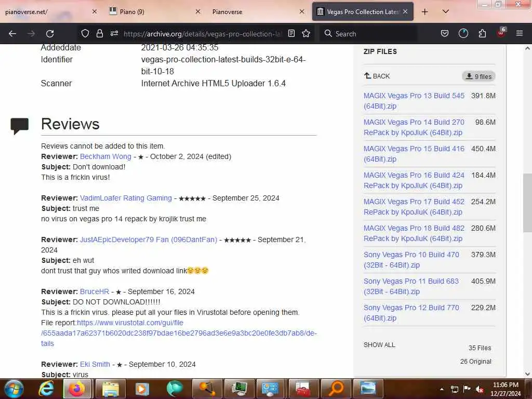Screen dimensions: 532x399
Task: Open the VirusTotal file report link
Action: [179, 333]
